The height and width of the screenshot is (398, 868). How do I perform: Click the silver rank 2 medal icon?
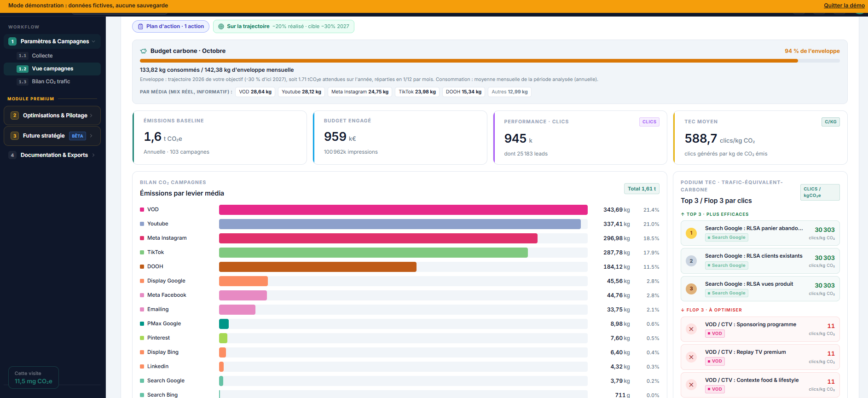click(691, 261)
